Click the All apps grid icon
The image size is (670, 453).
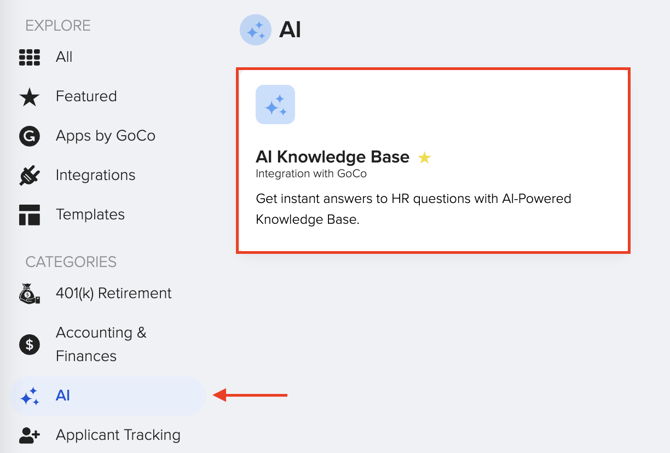pos(30,57)
